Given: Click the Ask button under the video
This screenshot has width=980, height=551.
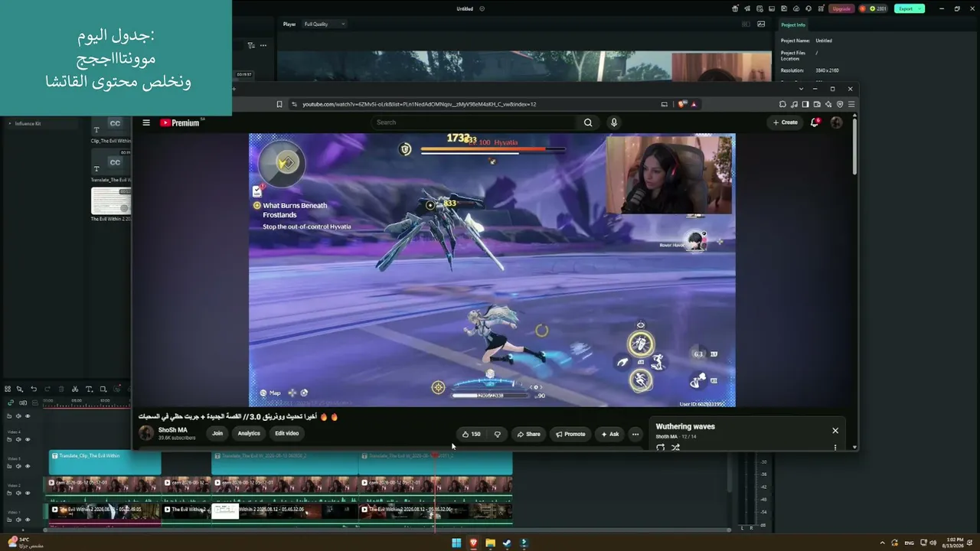Looking at the screenshot, I should click(610, 434).
